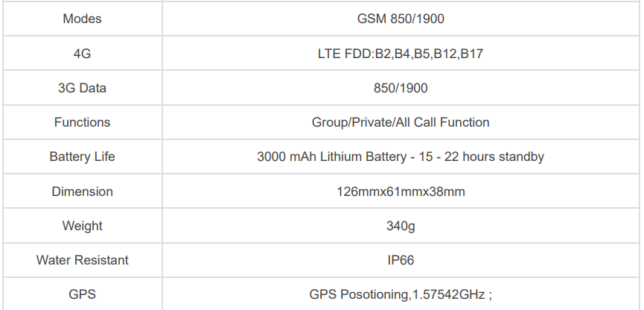Click the 850/1900 3G value
The image size is (644, 310).
[x=401, y=88]
